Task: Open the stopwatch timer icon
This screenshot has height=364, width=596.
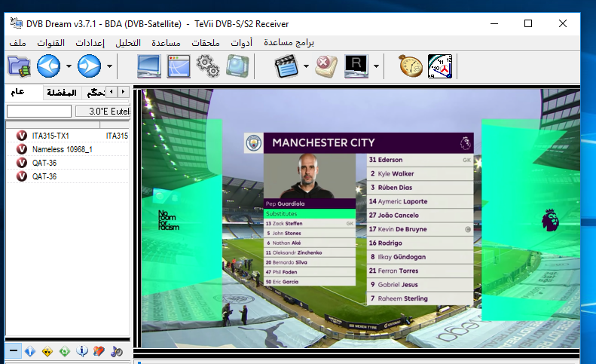Action: 411,66
